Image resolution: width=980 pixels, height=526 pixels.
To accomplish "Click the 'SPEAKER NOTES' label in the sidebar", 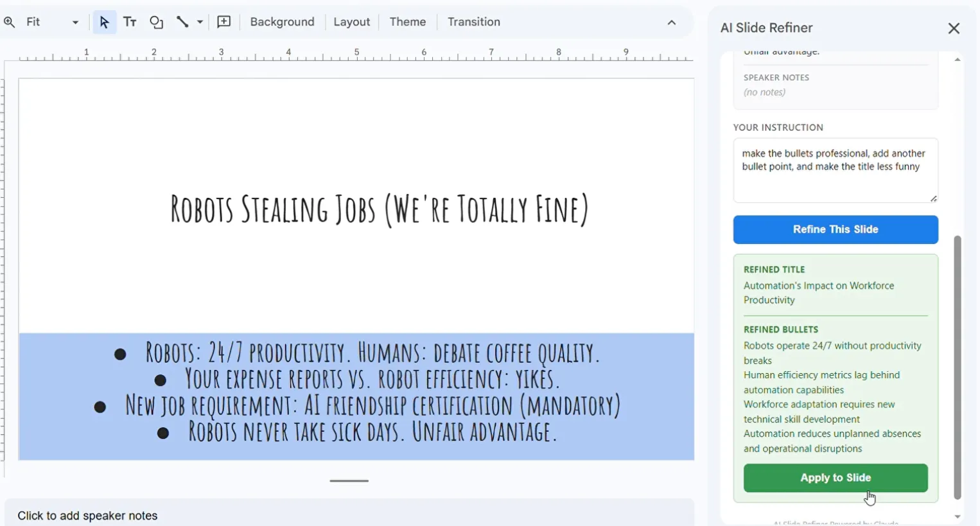I will click(x=776, y=78).
